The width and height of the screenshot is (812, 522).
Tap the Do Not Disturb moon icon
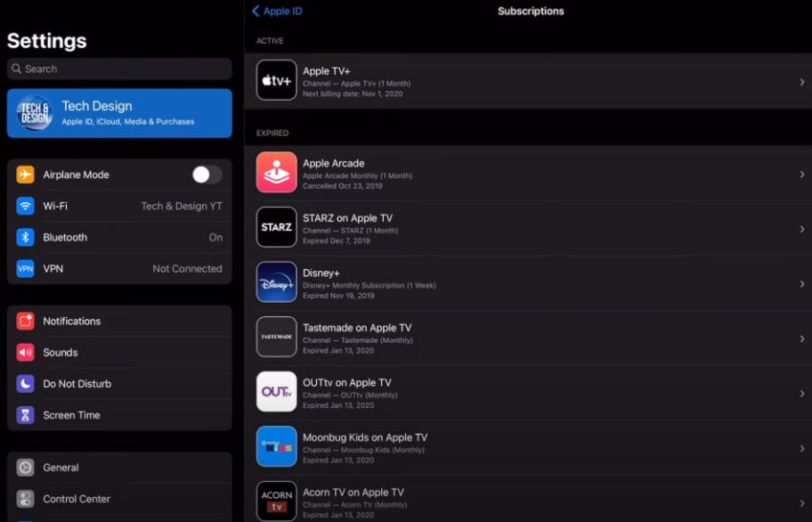(25, 384)
